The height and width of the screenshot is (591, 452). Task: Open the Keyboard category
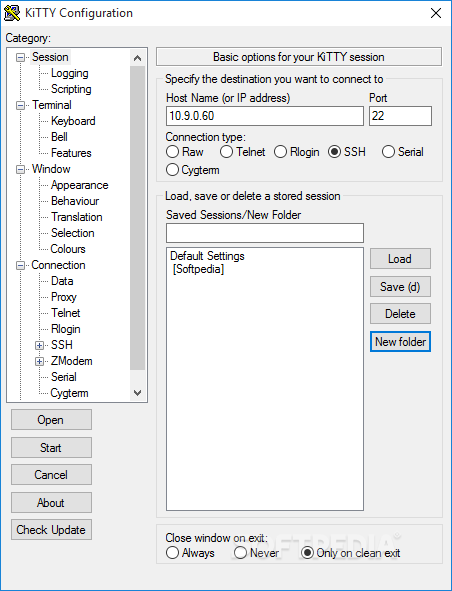tap(73, 121)
